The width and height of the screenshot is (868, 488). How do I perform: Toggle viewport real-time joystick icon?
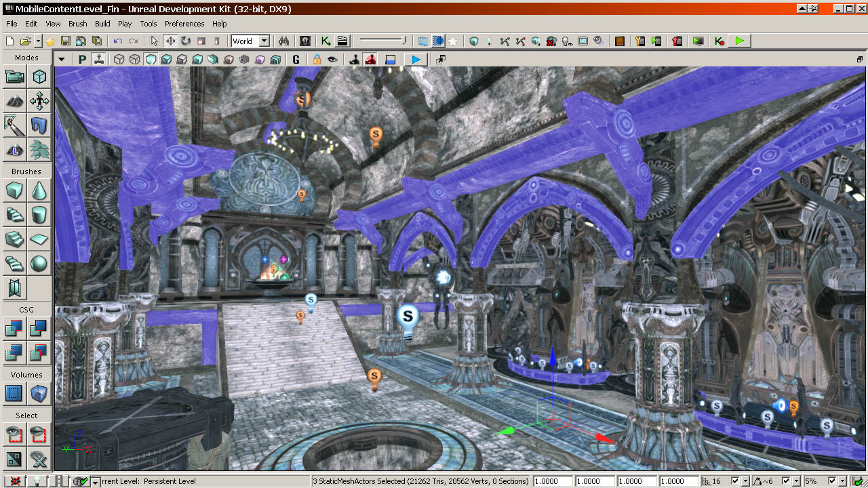99,60
